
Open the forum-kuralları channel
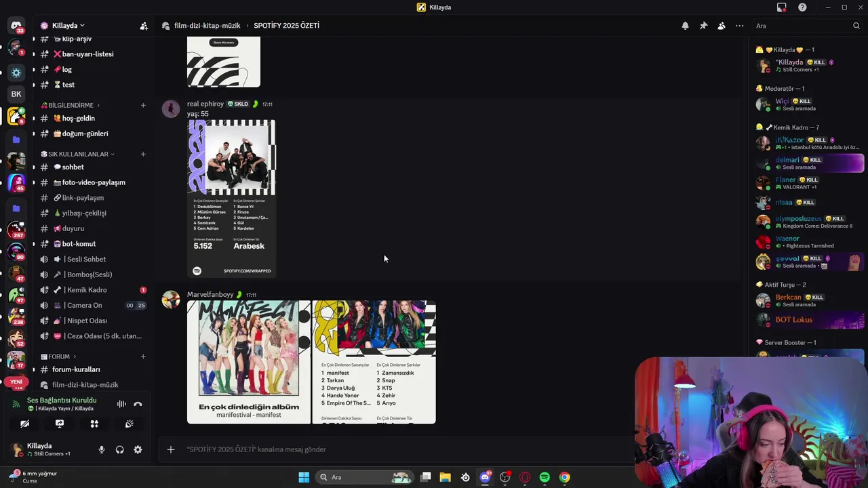coord(93,369)
